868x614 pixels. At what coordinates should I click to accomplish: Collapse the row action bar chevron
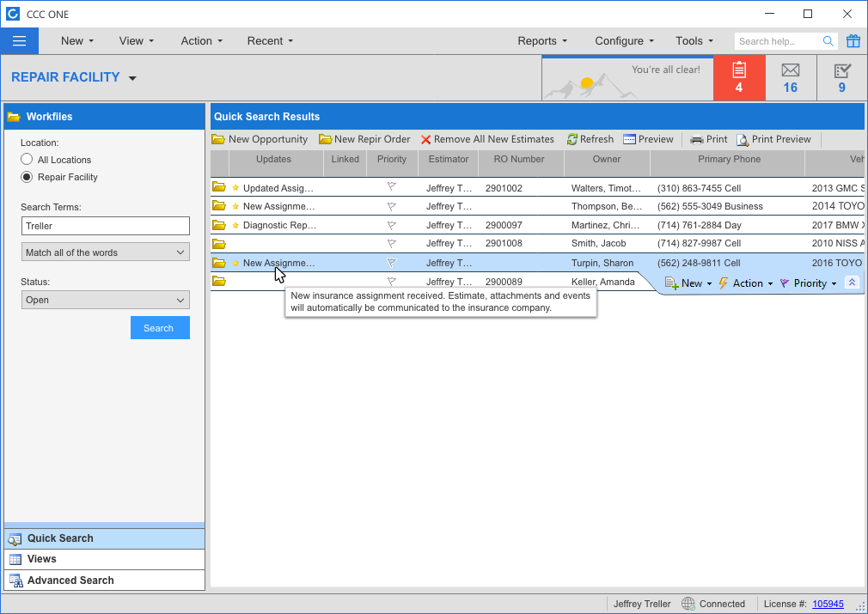click(x=852, y=283)
